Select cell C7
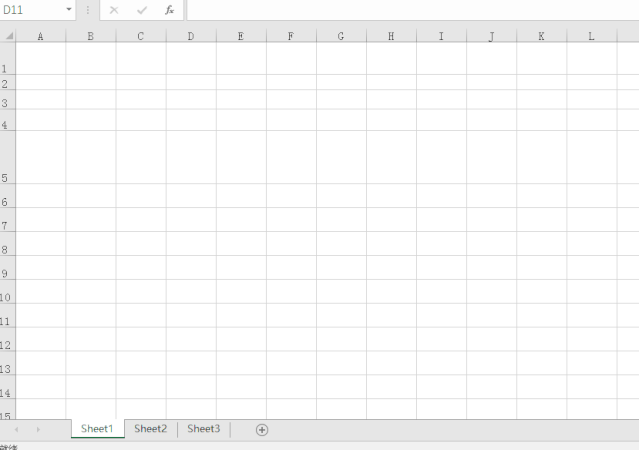This screenshot has height=450, width=639. [x=141, y=220]
